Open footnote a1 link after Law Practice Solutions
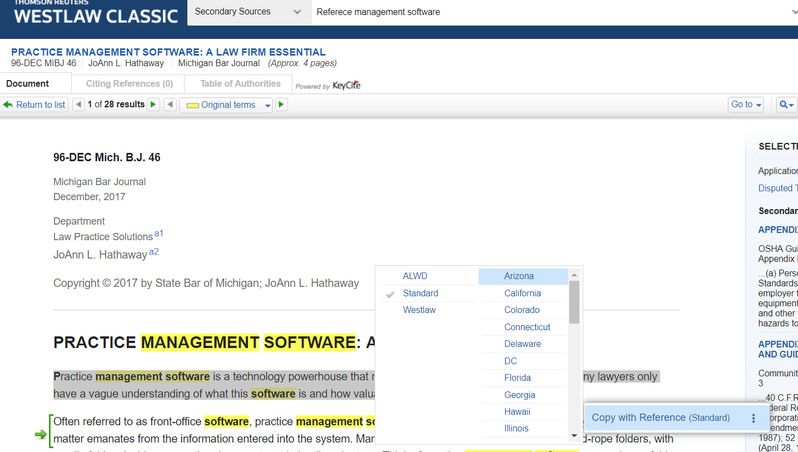Screen dimensions: 798x452 click(158, 234)
